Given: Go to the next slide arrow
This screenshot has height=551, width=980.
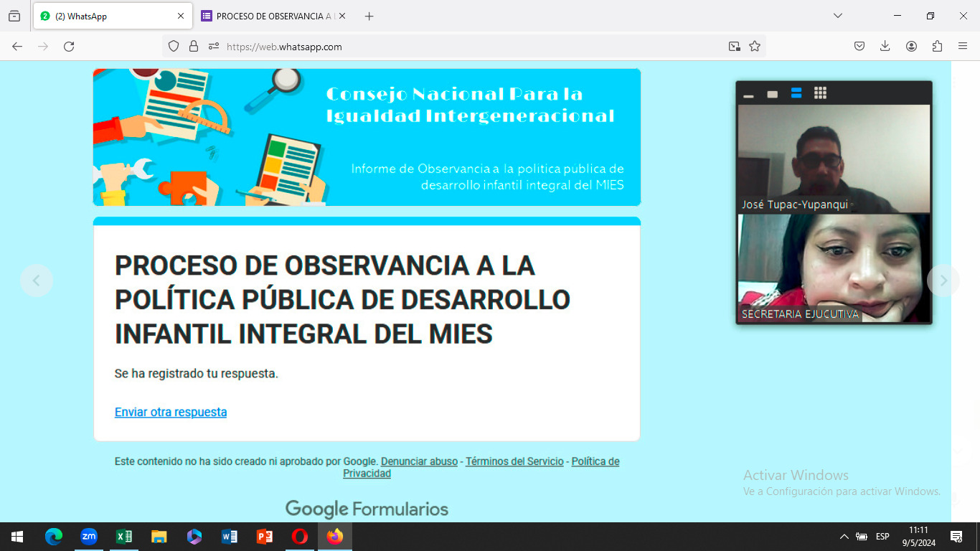Looking at the screenshot, I should [x=943, y=281].
